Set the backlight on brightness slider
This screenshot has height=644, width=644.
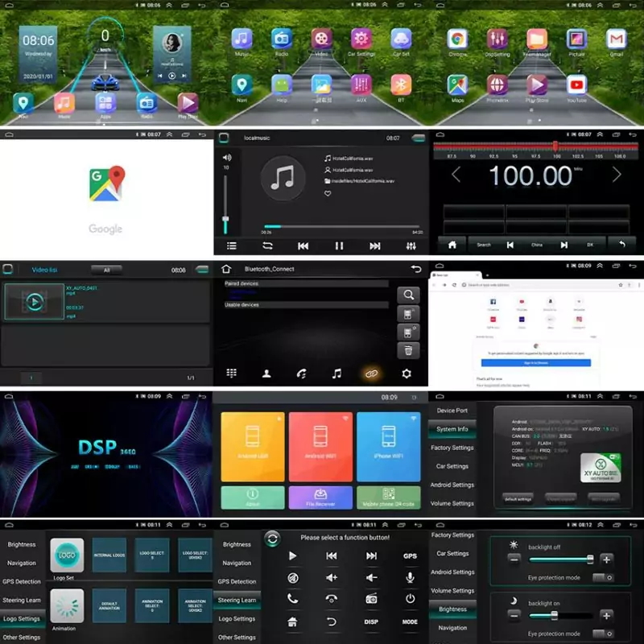[x=561, y=615]
